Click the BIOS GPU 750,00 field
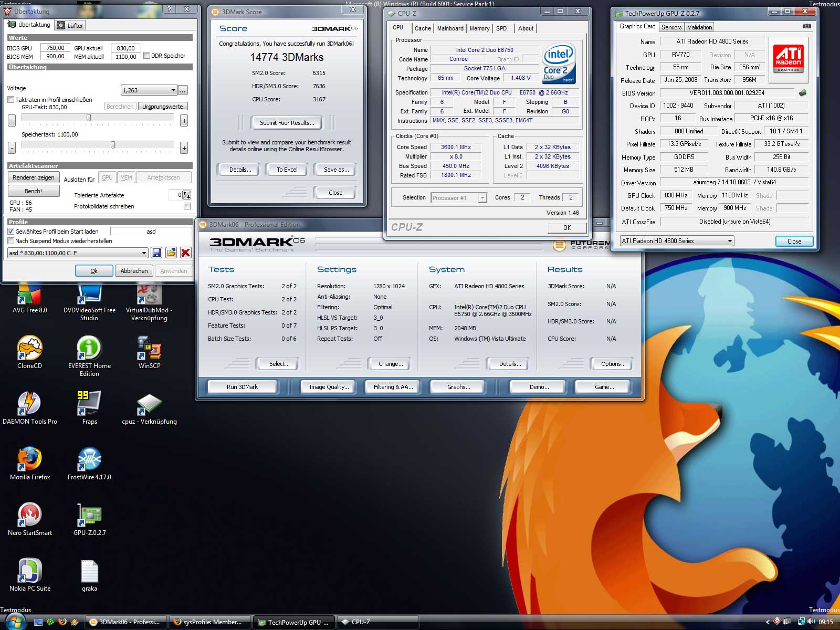Screen dimensions: 840x630 click(55, 48)
